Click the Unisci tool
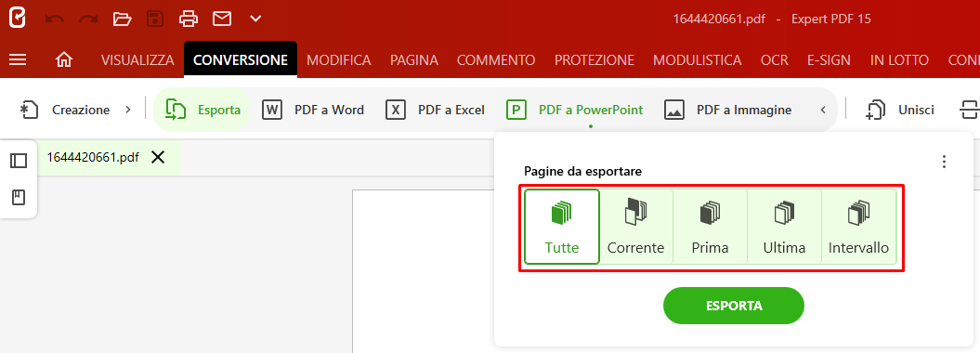The width and height of the screenshot is (980, 353). pos(899,110)
